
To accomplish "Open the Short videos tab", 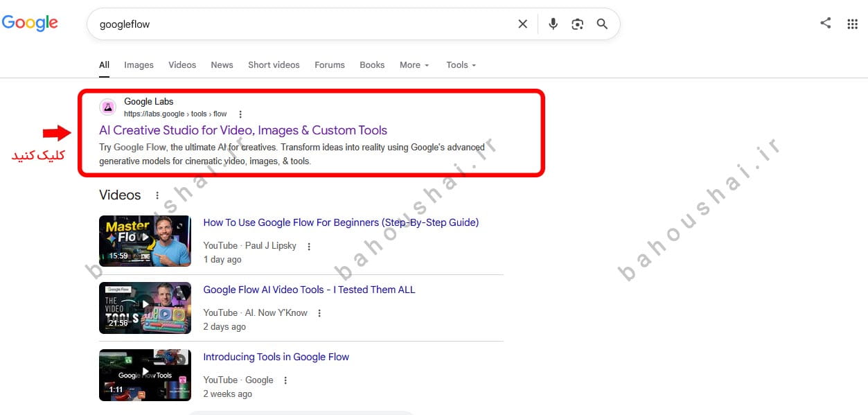I will (274, 65).
